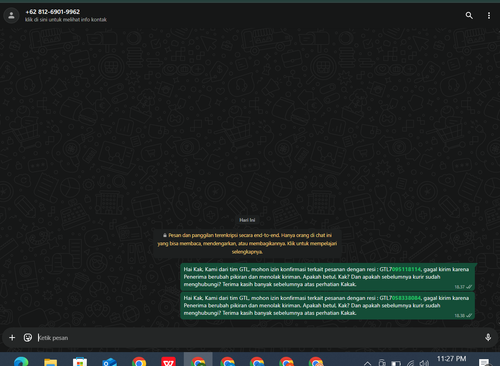Open the three-dot chat menu
The height and width of the screenshot is (366, 500).
(x=489, y=16)
